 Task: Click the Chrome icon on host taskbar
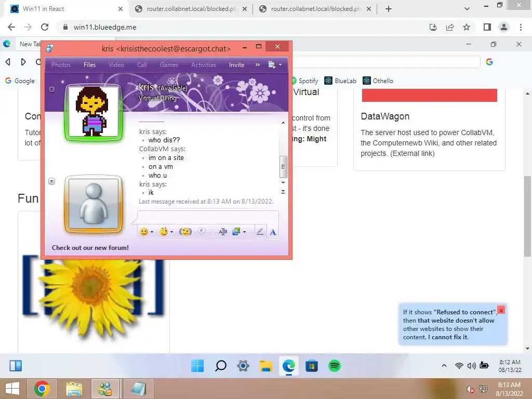(42, 389)
